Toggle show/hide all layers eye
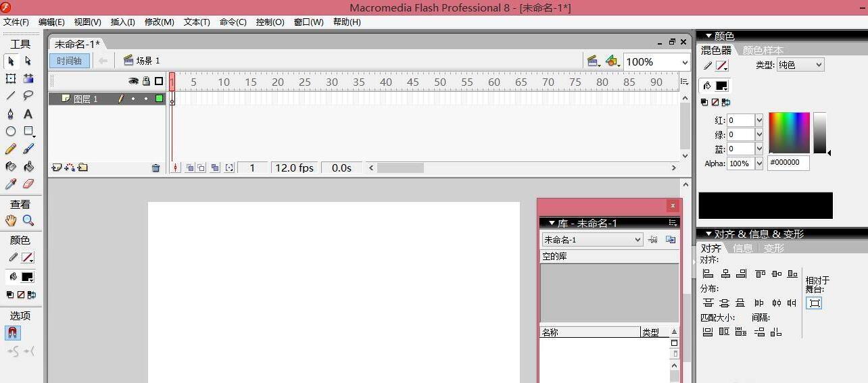Image resolution: width=868 pixels, height=383 pixels. coord(134,81)
